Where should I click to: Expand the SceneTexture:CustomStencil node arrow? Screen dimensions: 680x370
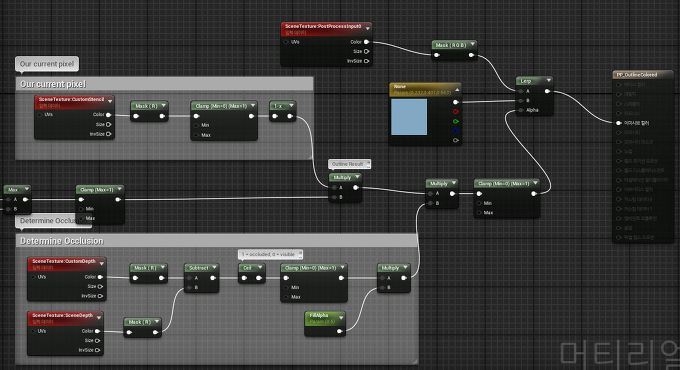(x=110, y=101)
